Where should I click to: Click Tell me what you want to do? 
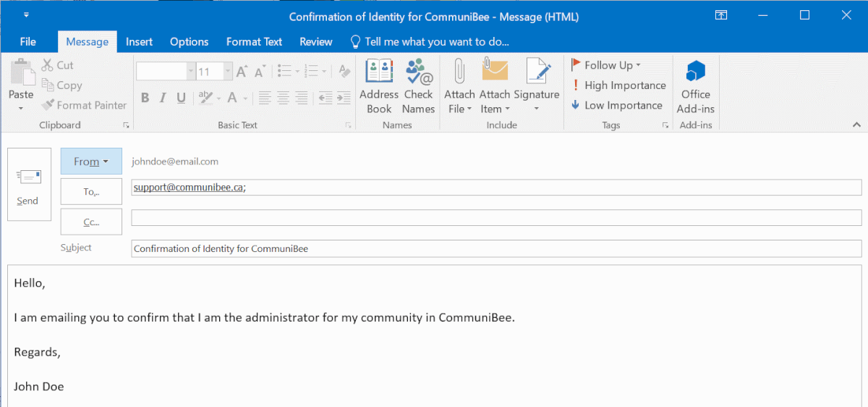coord(430,42)
